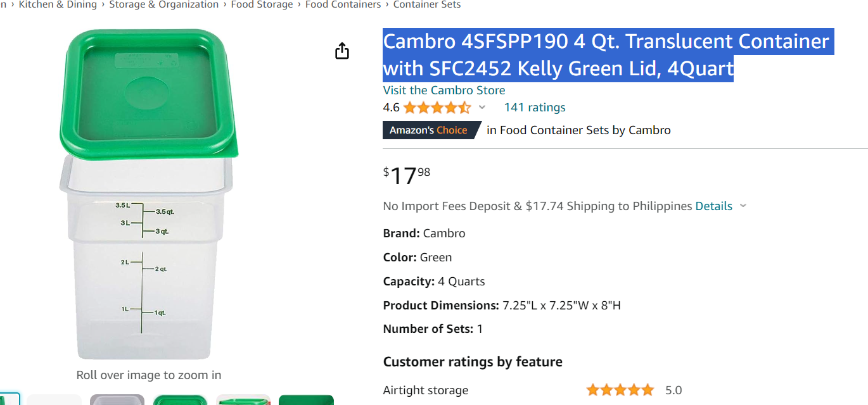Select the solid green thumbnail at row end
Screen dimensions: 868x405
(x=306, y=399)
